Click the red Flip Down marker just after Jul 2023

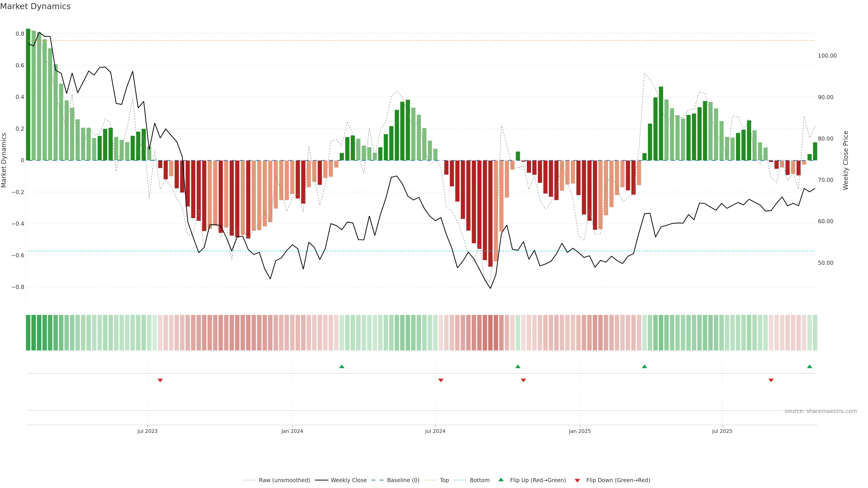pos(160,380)
